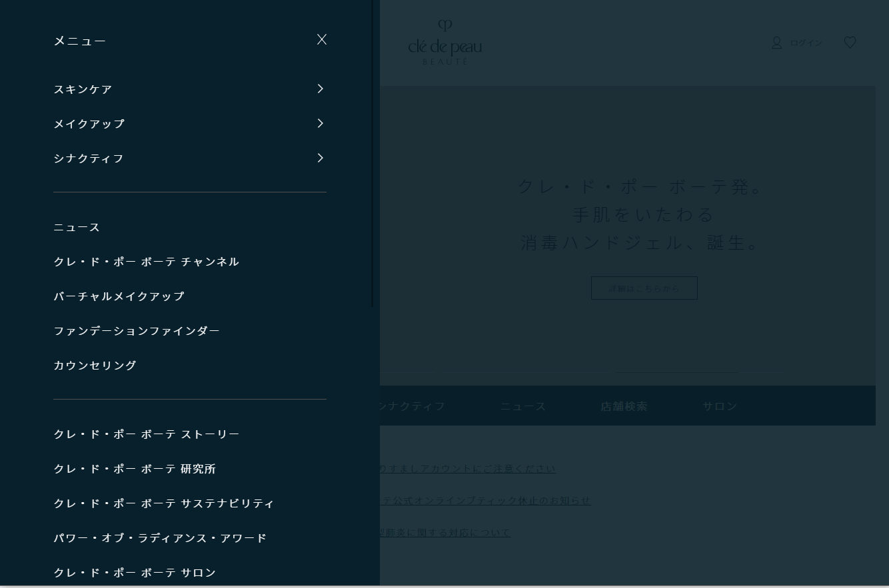Open notice ending with 肺炎に関する対応について
This screenshot has height=588, width=889.
445,533
